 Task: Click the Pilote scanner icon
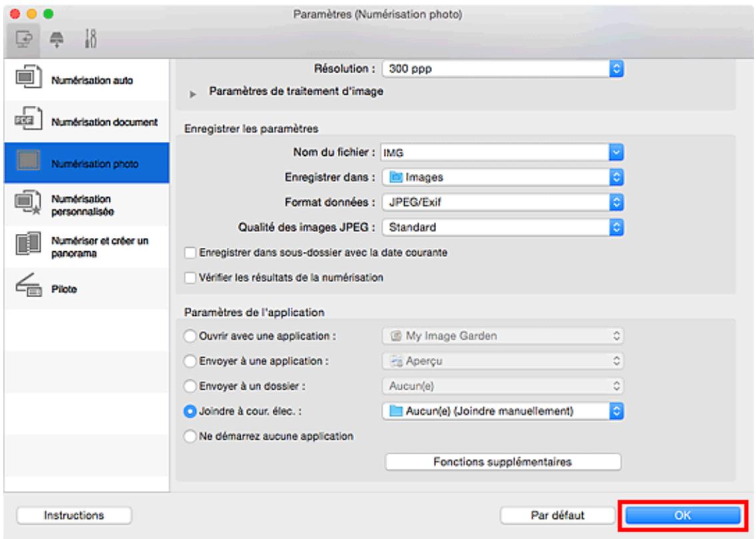coord(28,285)
